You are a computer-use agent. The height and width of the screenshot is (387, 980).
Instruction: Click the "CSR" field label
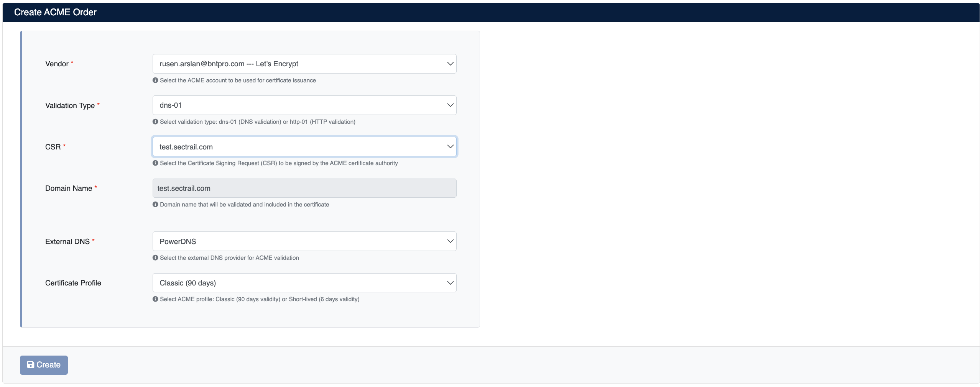point(53,147)
